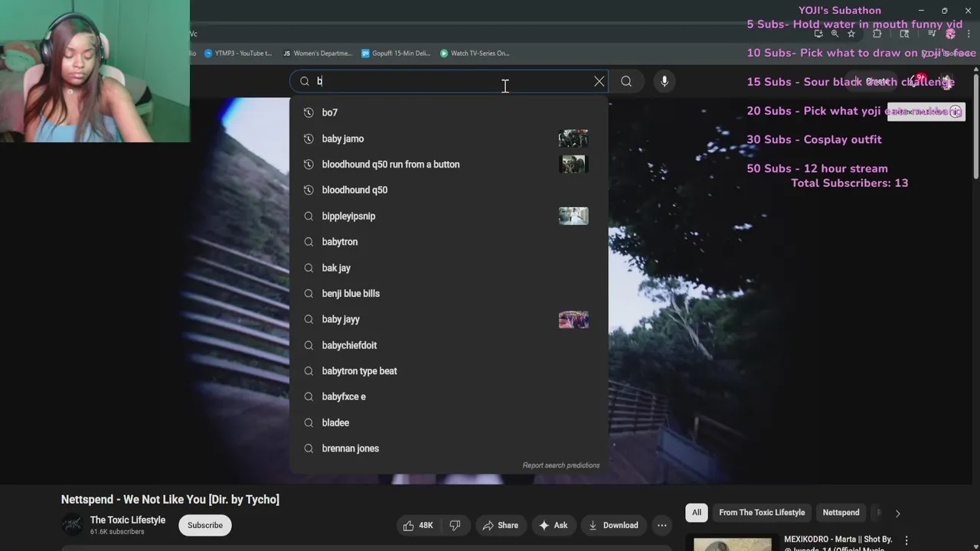Click into the YouTube search field
The width and height of the screenshot is (980, 551).
click(449, 81)
